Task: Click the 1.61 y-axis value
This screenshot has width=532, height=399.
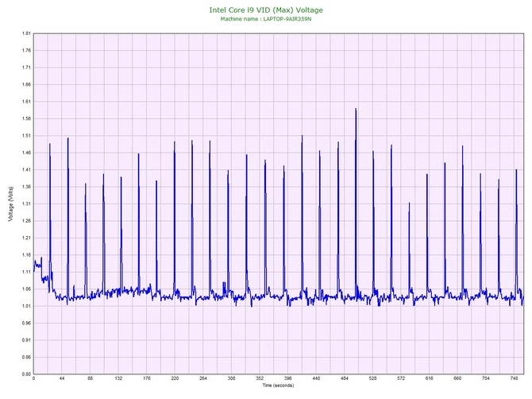Action: click(26, 102)
